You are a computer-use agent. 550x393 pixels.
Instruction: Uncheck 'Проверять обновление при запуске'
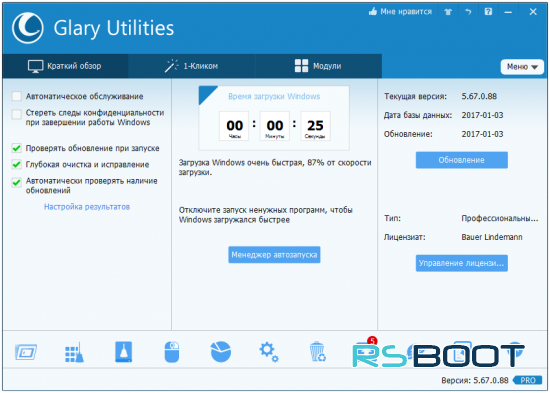click(x=16, y=148)
